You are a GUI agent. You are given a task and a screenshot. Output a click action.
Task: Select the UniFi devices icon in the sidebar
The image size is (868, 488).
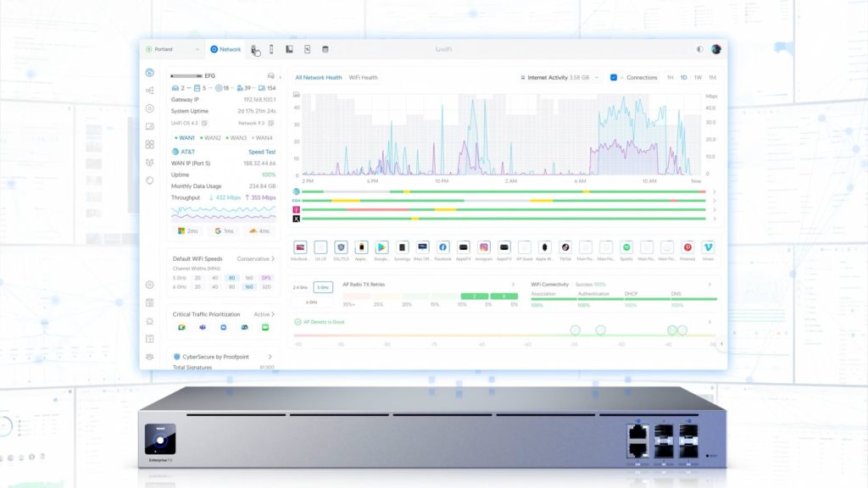click(x=151, y=108)
